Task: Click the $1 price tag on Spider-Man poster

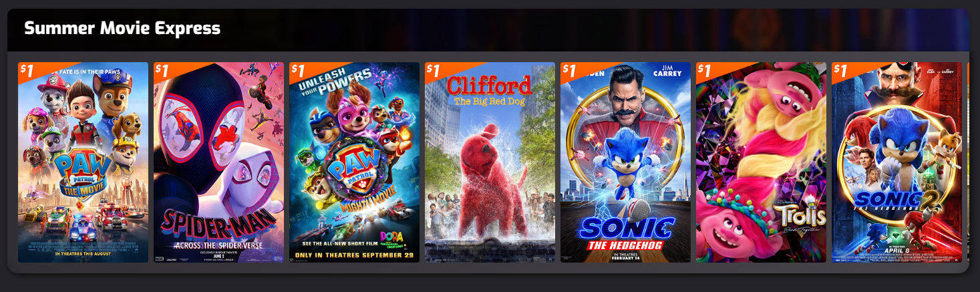Action: tap(162, 69)
